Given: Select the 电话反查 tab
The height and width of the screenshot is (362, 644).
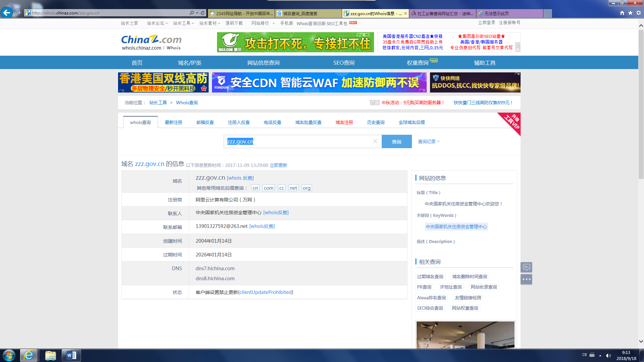Looking at the screenshot, I should (x=272, y=122).
